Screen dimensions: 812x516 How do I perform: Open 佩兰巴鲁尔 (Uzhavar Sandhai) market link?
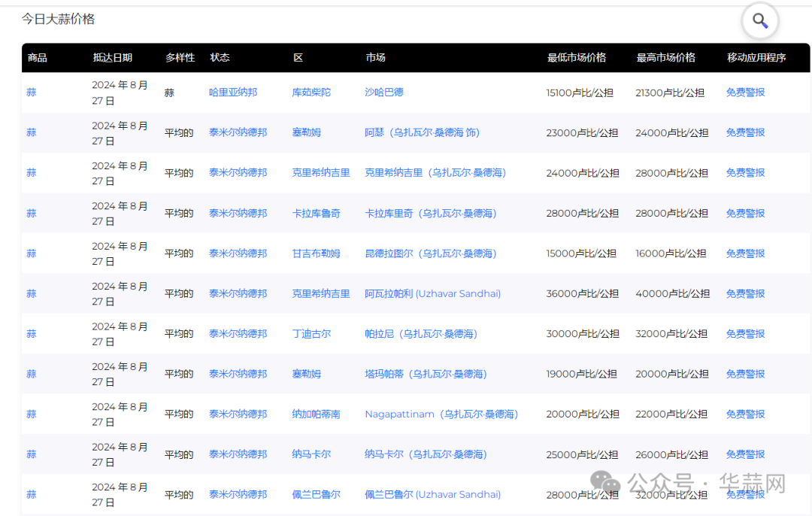click(x=432, y=495)
